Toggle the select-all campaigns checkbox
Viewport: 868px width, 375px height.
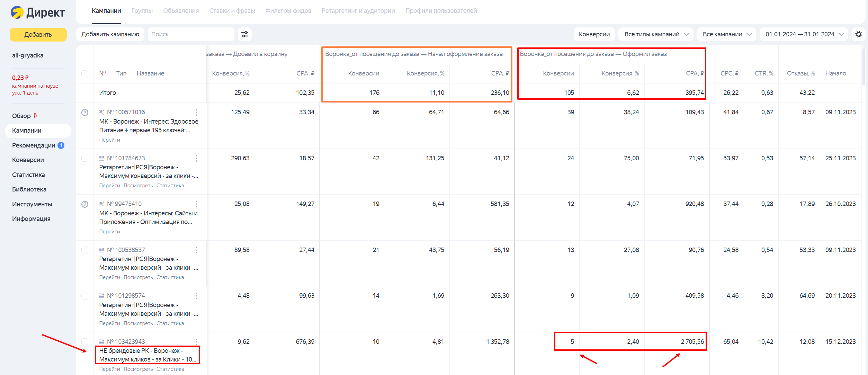85,74
